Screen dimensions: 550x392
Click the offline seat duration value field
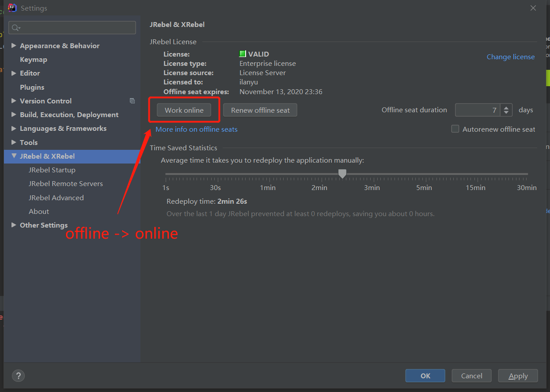[478, 110]
